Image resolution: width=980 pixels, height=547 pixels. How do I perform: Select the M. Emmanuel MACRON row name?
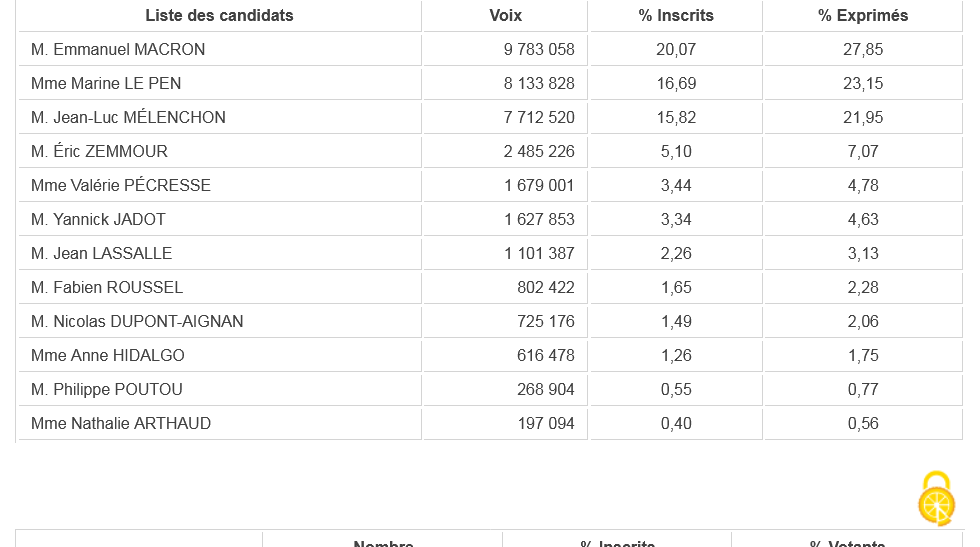(118, 50)
